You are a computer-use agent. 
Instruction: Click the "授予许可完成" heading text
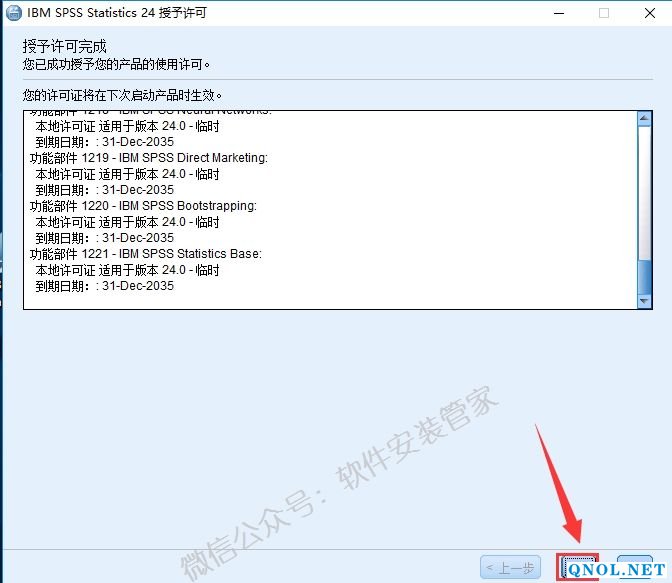[64, 47]
